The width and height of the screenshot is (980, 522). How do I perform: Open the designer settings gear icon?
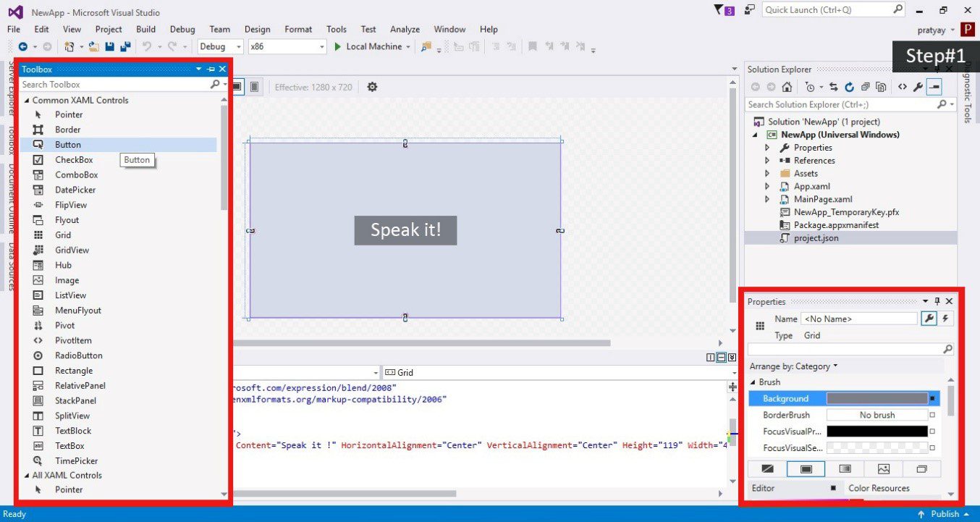tap(372, 87)
